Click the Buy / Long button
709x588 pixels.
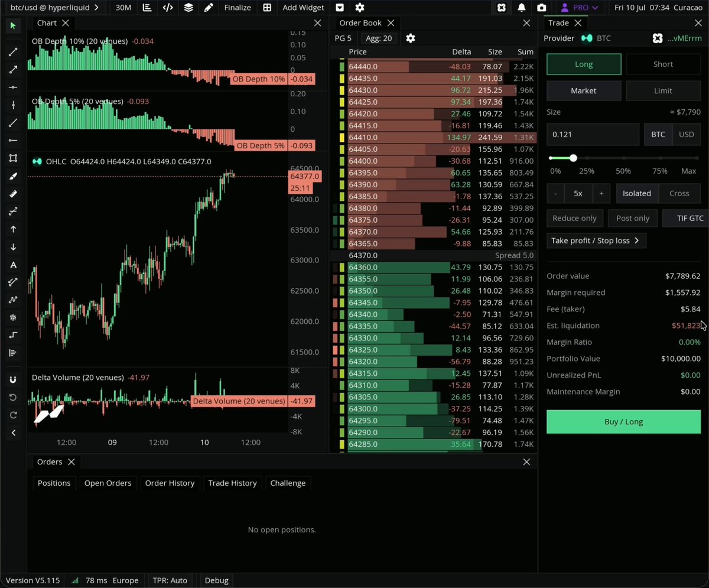click(x=623, y=422)
